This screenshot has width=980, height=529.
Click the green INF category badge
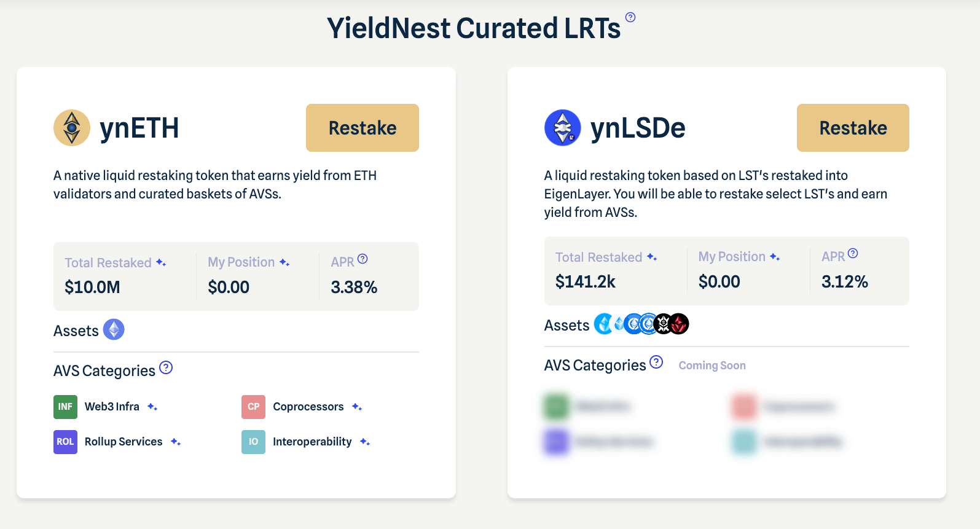click(65, 407)
